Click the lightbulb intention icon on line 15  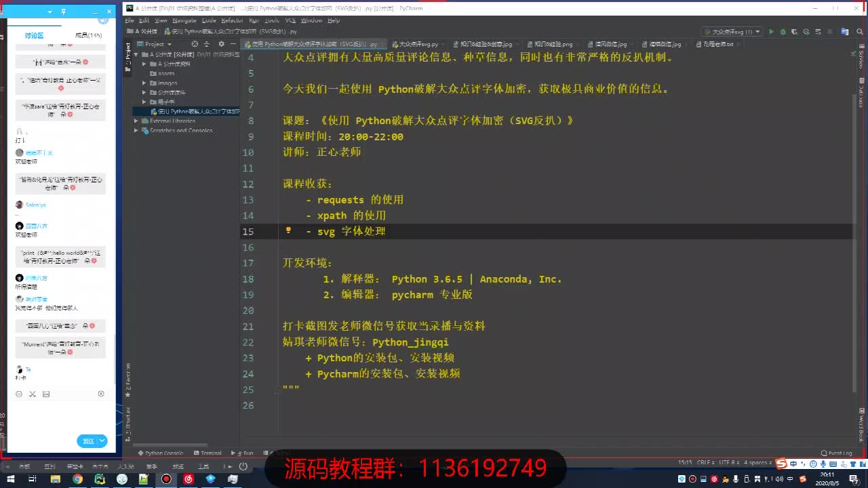[288, 230]
